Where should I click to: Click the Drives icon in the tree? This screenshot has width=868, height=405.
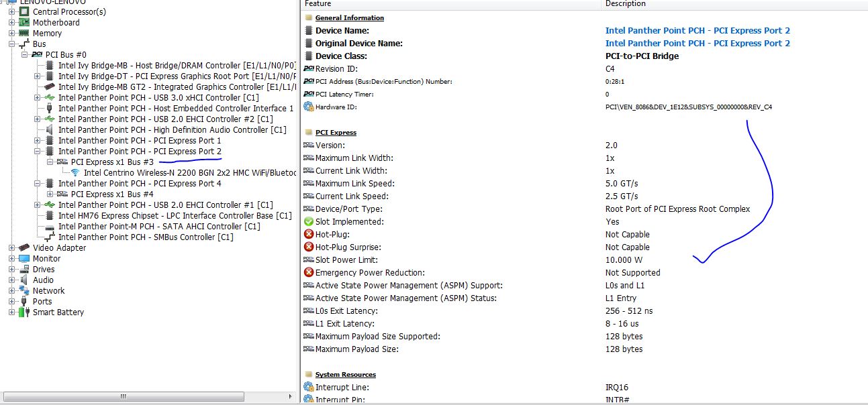click(24, 269)
